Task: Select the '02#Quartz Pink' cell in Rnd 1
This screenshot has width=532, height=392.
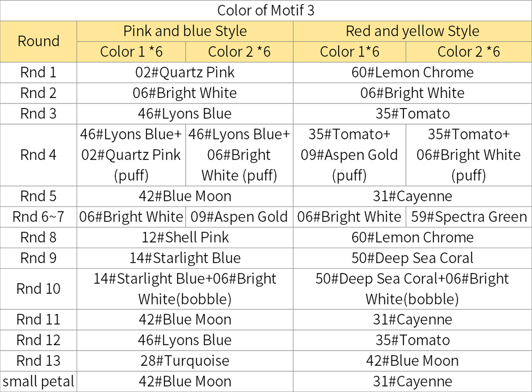Action: [185, 72]
